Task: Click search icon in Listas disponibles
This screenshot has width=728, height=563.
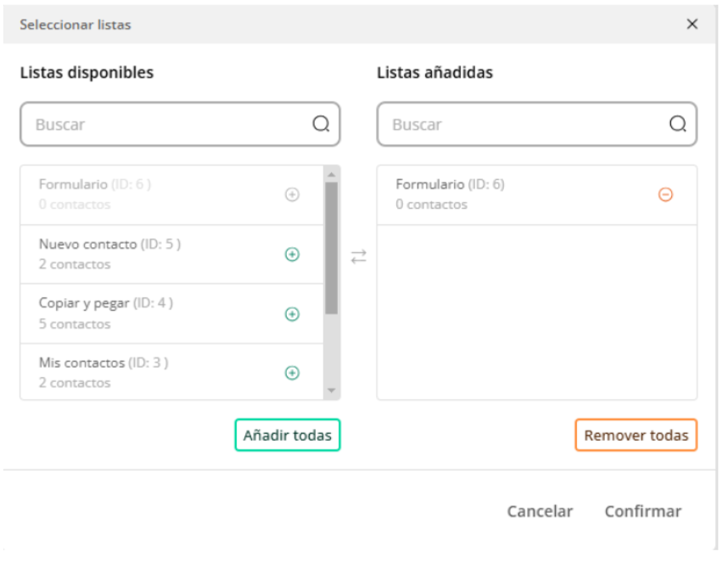Action: click(x=321, y=124)
